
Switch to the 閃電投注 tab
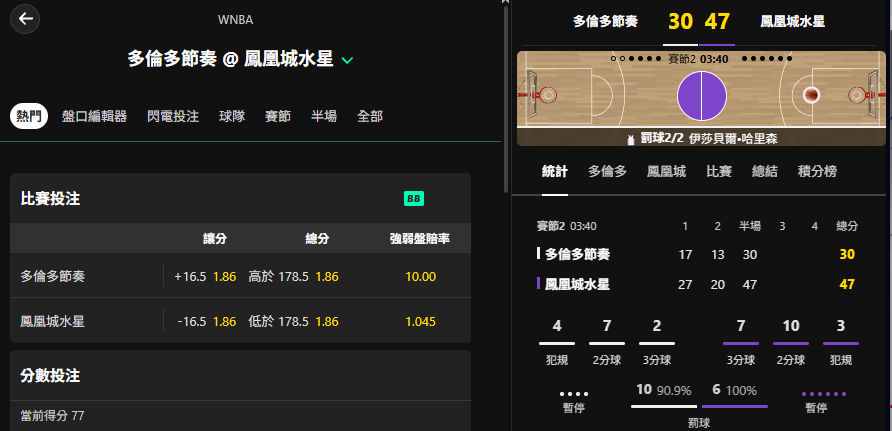(x=173, y=117)
